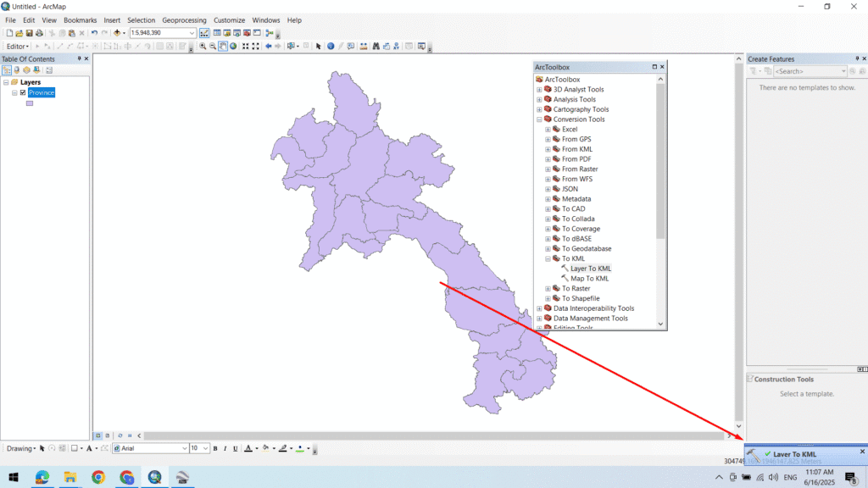The height and width of the screenshot is (488, 868).
Task: Open the Bookmarks menu
Action: 81,20
